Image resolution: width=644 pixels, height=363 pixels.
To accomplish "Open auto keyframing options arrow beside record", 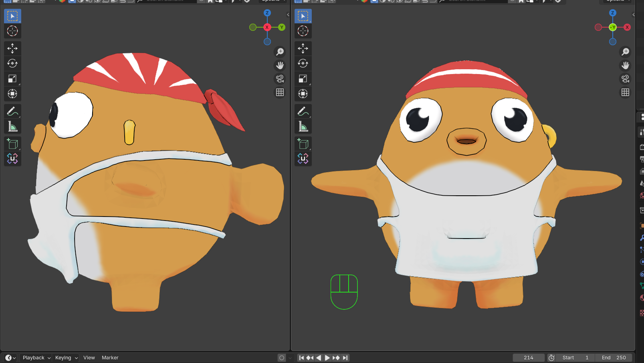I will 290,358.
